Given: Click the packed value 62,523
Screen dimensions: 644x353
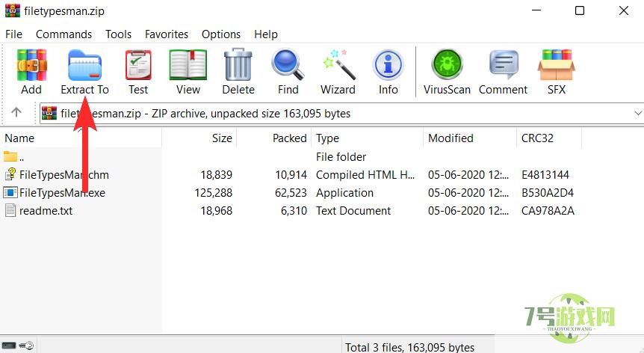Looking at the screenshot, I should click(x=291, y=193).
